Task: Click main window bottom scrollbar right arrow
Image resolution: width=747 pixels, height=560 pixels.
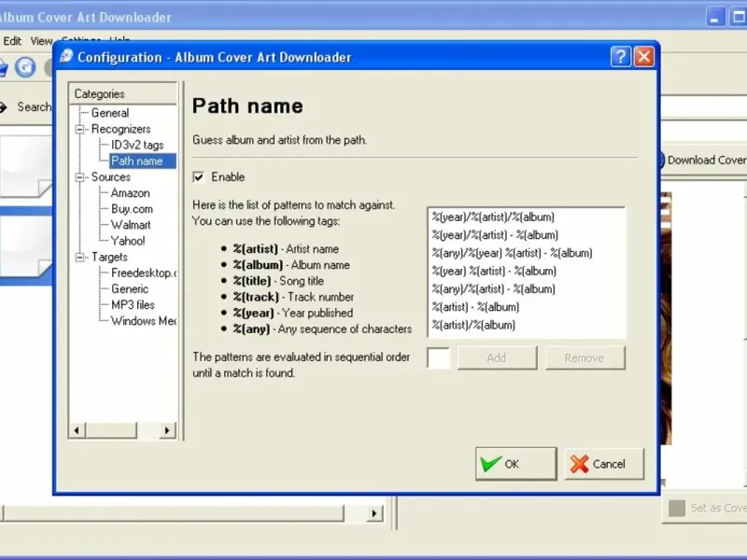Action: click(374, 513)
